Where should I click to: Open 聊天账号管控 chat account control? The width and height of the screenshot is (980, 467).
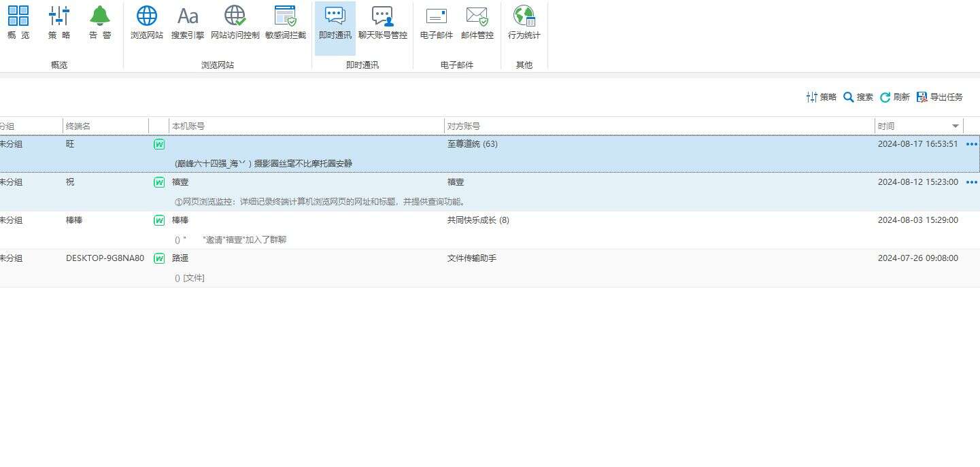pos(383,22)
